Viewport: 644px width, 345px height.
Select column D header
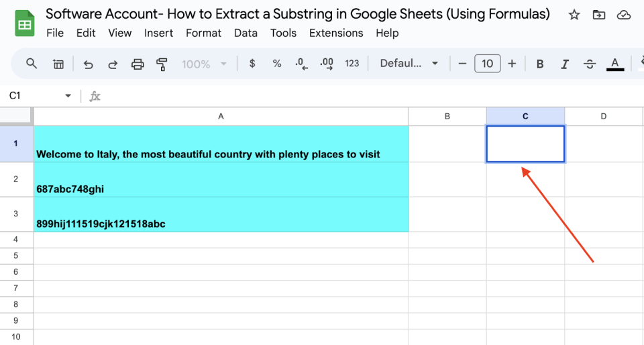(x=603, y=117)
